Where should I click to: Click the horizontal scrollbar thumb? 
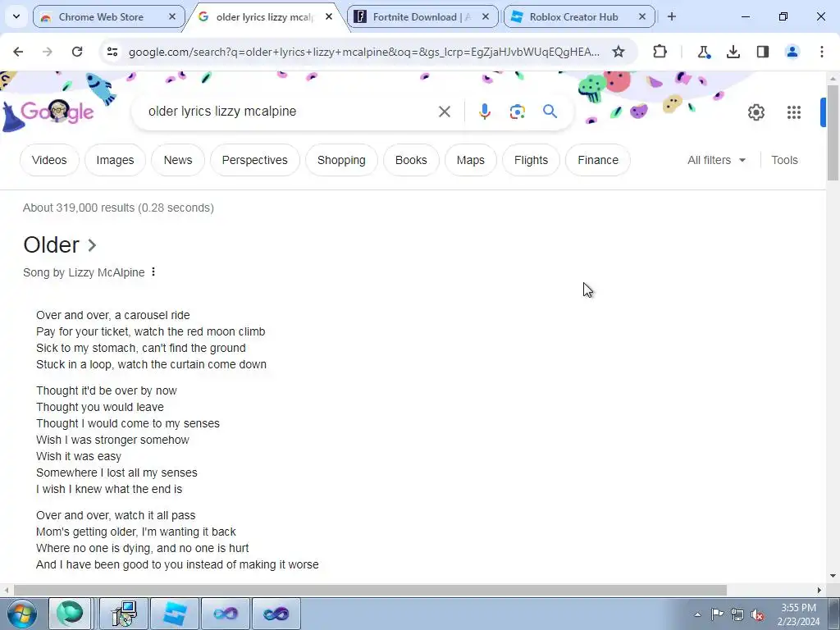coord(370,590)
